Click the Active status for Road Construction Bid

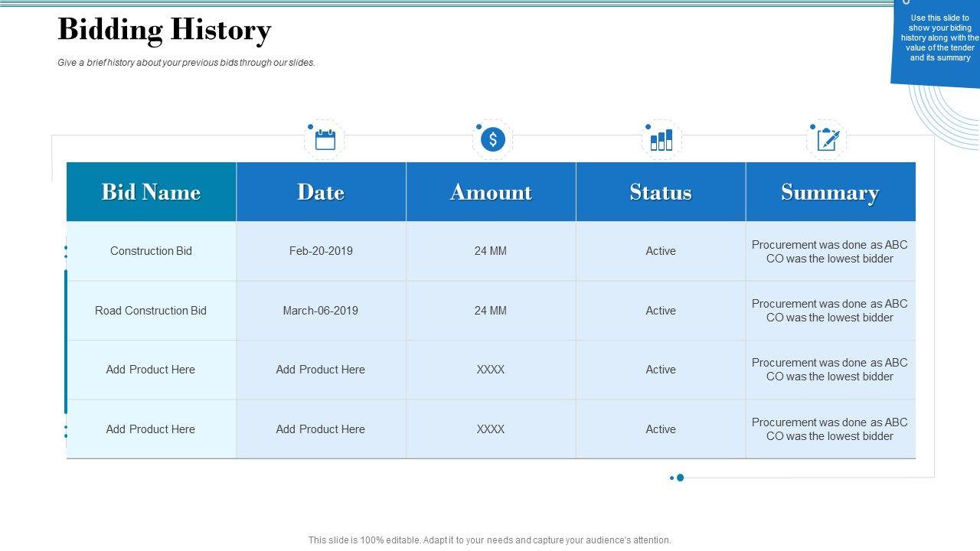coord(661,311)
